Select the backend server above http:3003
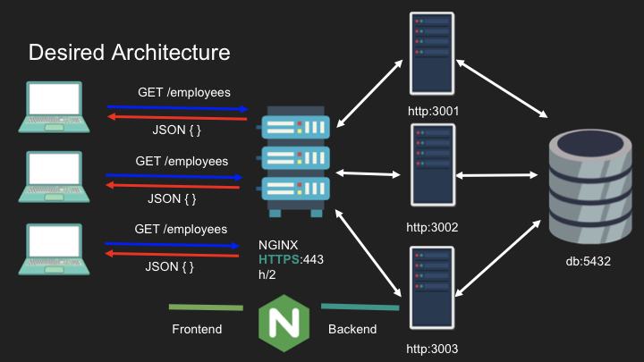The width and height of the screenshot is (644, 362). point(432,288)
